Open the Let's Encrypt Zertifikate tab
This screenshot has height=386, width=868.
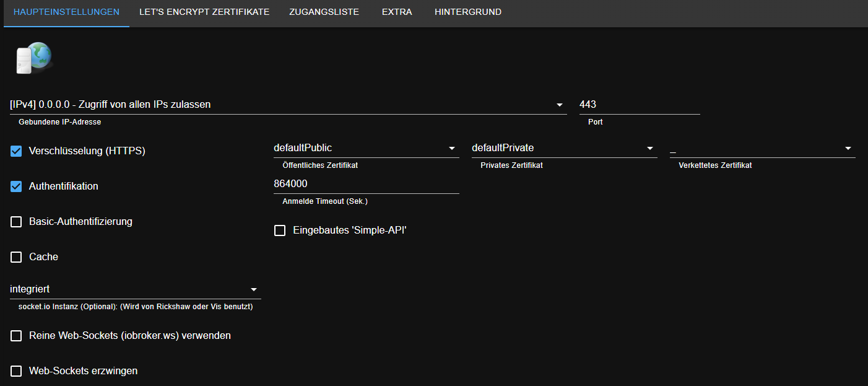click(x=204, y=12)
